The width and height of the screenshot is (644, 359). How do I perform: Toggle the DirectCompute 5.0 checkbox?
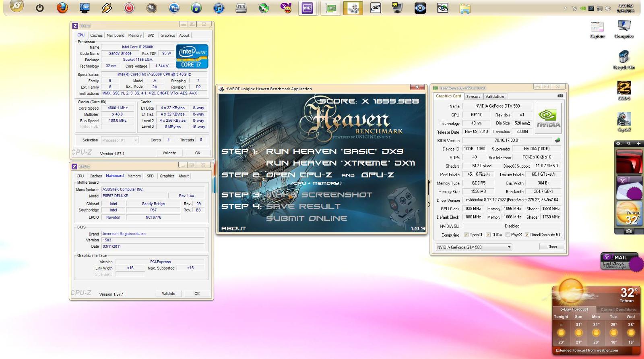527,234
